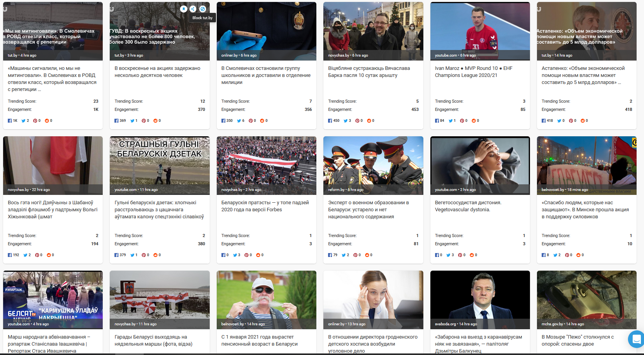
Task: Click Facebook icon on the Смолевичах РОВД class card
Action: (10, 121)
